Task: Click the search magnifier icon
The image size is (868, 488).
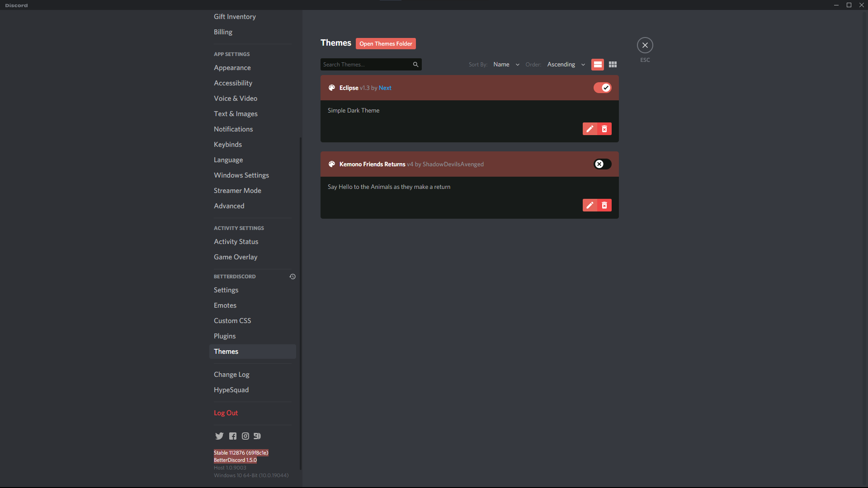Action: click(x=415, y=64)
